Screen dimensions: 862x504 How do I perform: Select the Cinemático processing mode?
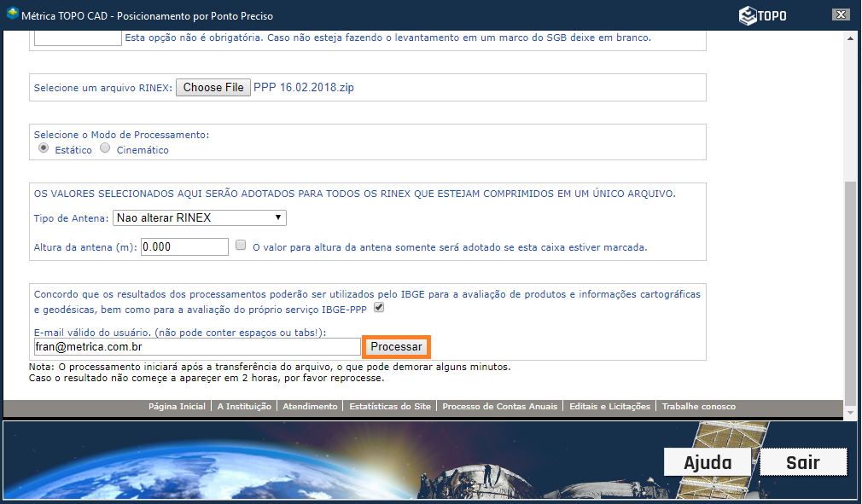point(105,148)
